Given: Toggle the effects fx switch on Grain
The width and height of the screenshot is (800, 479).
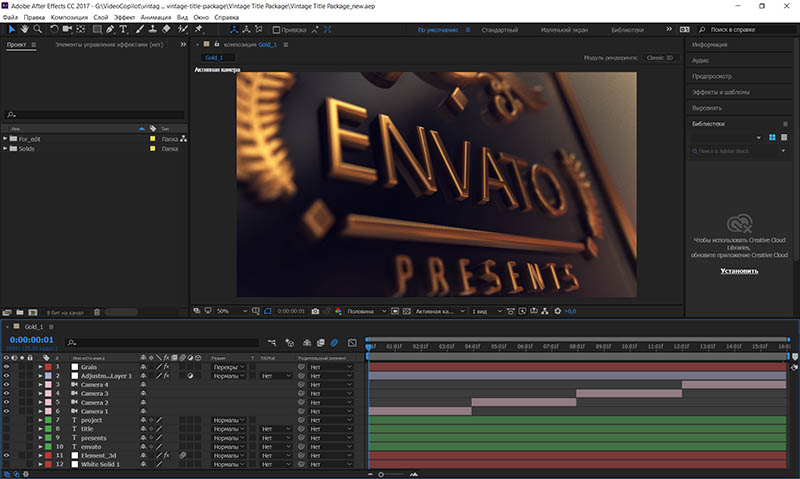Looking at the screenshot, I should pyautogui.click(x=166, y=367).
